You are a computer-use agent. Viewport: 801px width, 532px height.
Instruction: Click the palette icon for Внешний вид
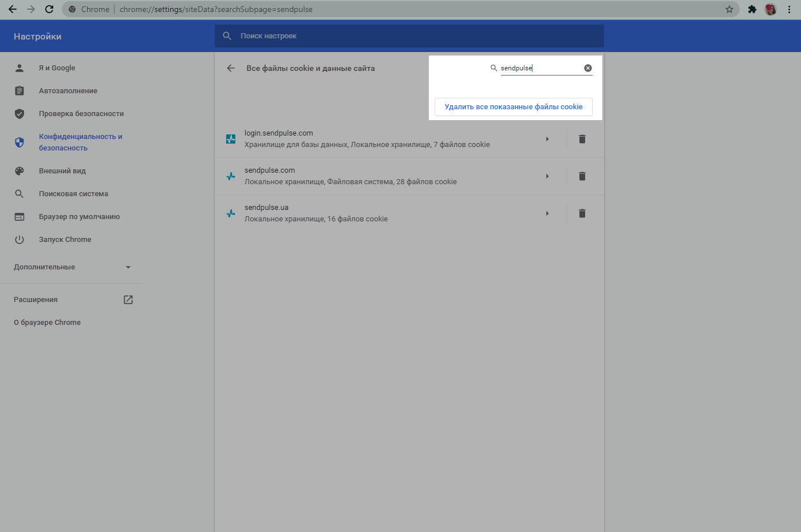[x=19, y=171]
